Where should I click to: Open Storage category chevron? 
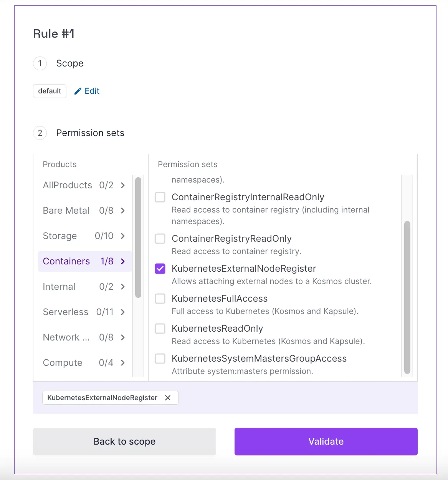pyautogui.click(x=123, y=236)
